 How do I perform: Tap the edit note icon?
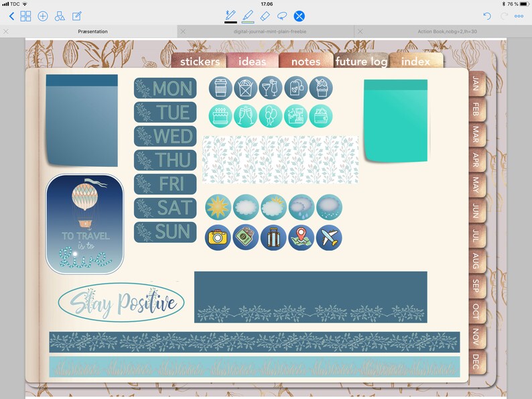pyautogui.click(x=77, y=16)
